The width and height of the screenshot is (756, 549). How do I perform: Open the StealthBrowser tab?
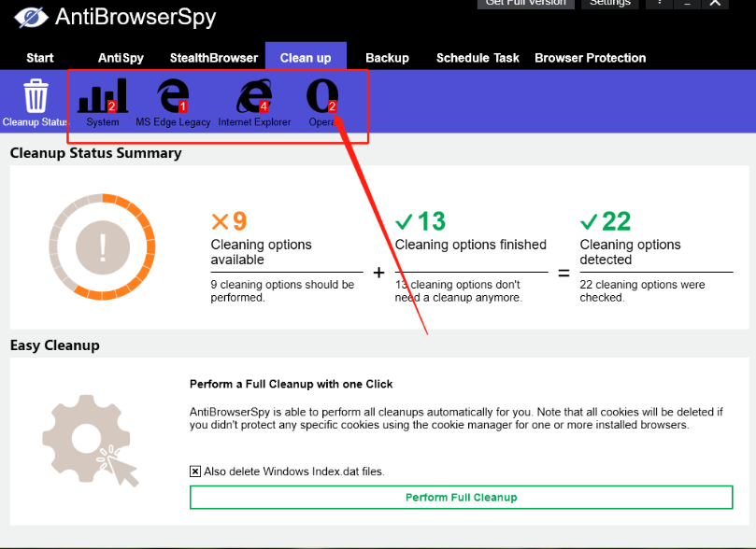click(x=214, y=58)
